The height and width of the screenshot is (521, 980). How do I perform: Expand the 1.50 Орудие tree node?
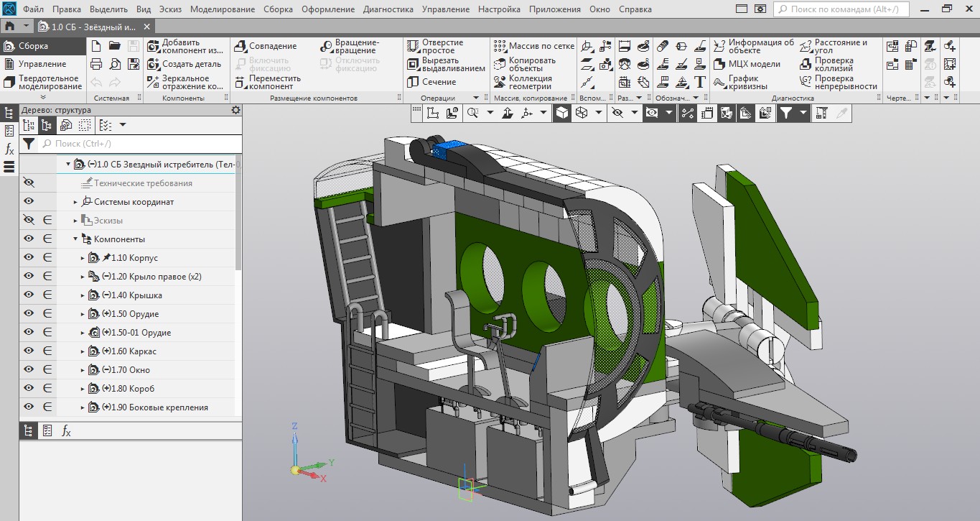[83, 314]
